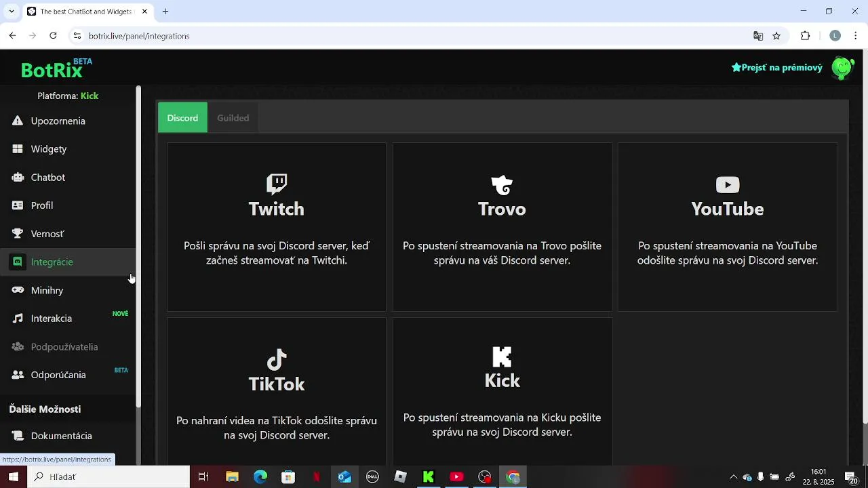Image resolution: width=868 pixels, height=488 pixels.
Task: Open the Dell app on the taskbar
Action: 372,477
